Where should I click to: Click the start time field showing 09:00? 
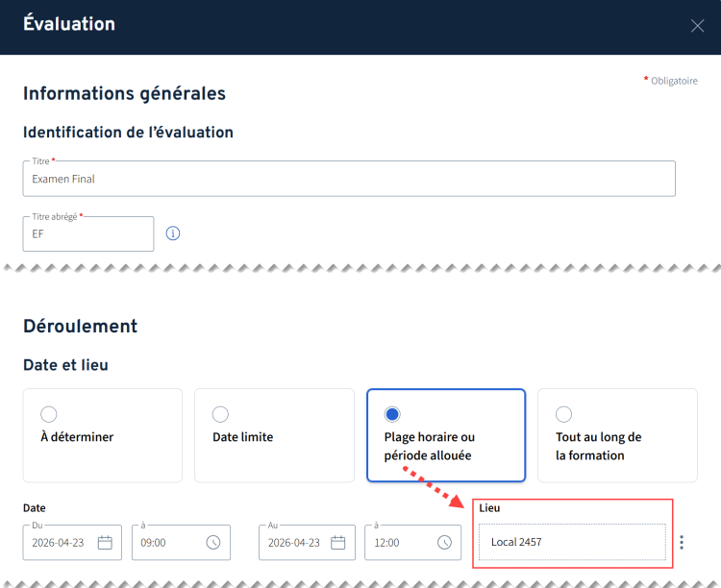tap(168, 543)
